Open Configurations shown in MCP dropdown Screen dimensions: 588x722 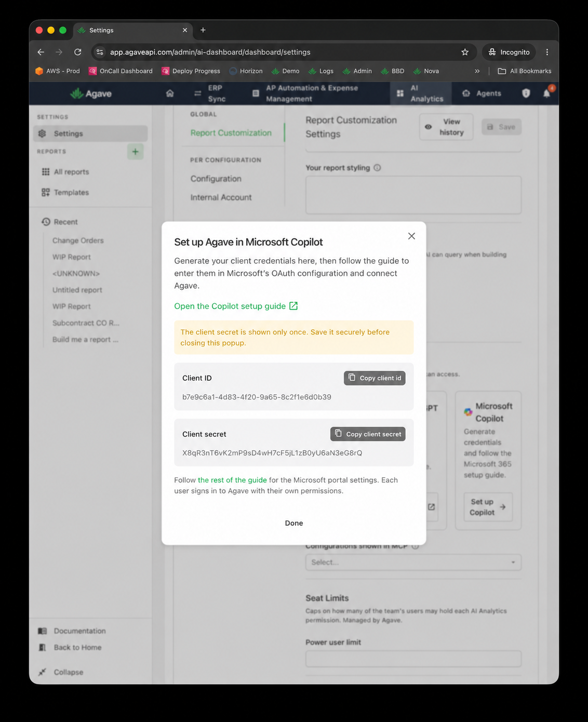(x=413, y=562)
